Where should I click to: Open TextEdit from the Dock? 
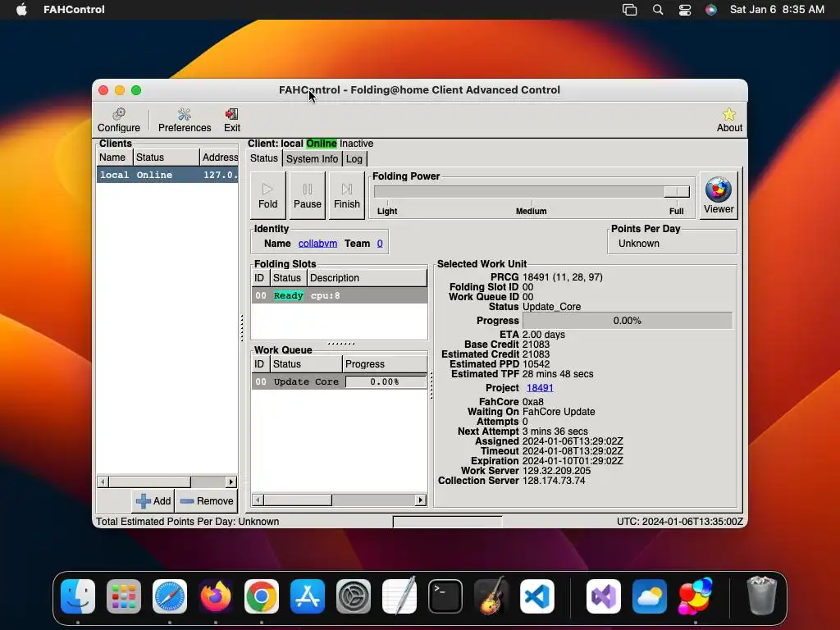tap(399, 596)
